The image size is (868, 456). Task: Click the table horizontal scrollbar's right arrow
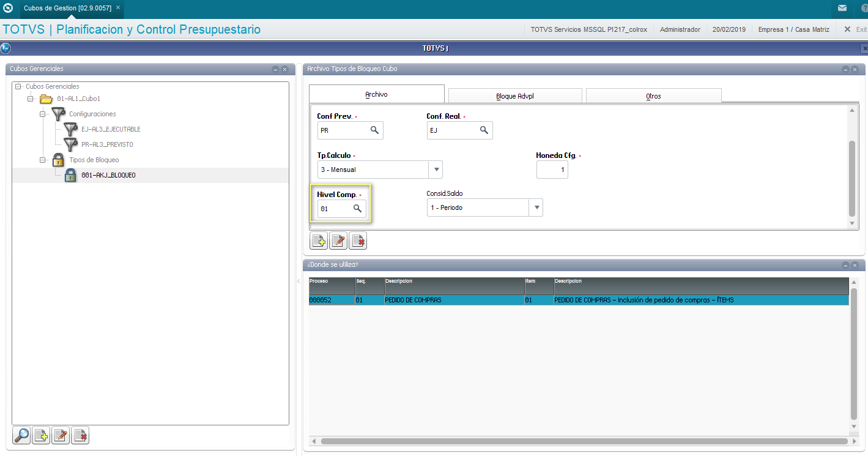point(853,441)
